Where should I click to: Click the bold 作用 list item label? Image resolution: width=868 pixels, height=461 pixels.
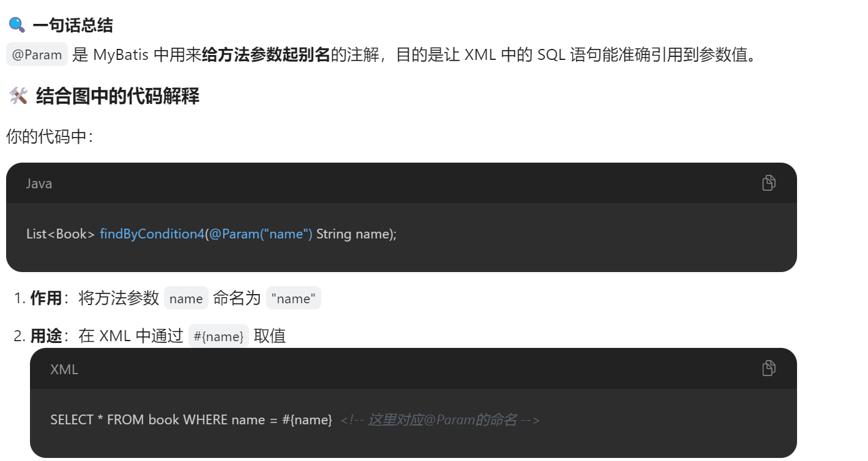coord(46,298)
